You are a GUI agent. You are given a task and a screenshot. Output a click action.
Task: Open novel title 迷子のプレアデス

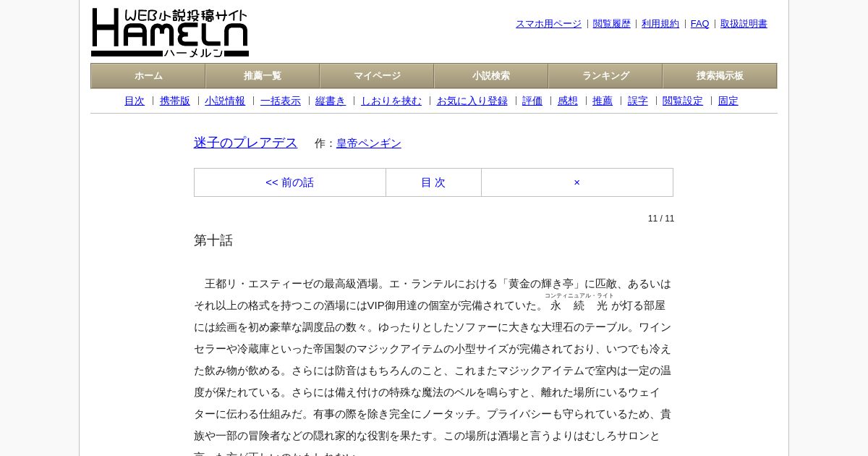tap(246, 143)
